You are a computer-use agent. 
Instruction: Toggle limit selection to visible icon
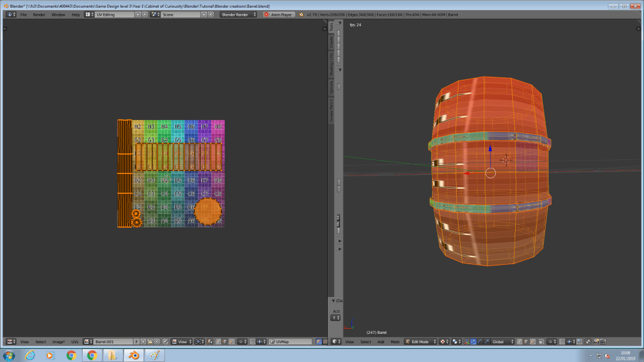click(541, 341)
